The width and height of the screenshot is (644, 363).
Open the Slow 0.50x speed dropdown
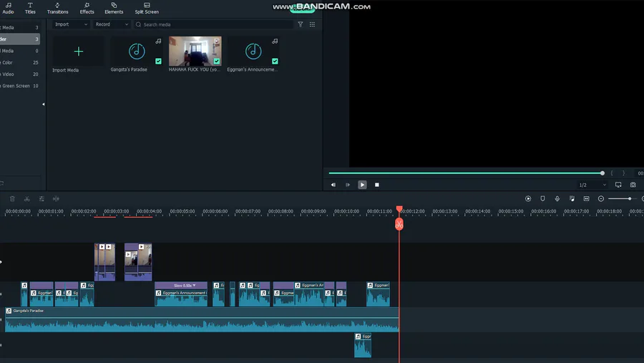pyautogui.click(x=185, y=285)
